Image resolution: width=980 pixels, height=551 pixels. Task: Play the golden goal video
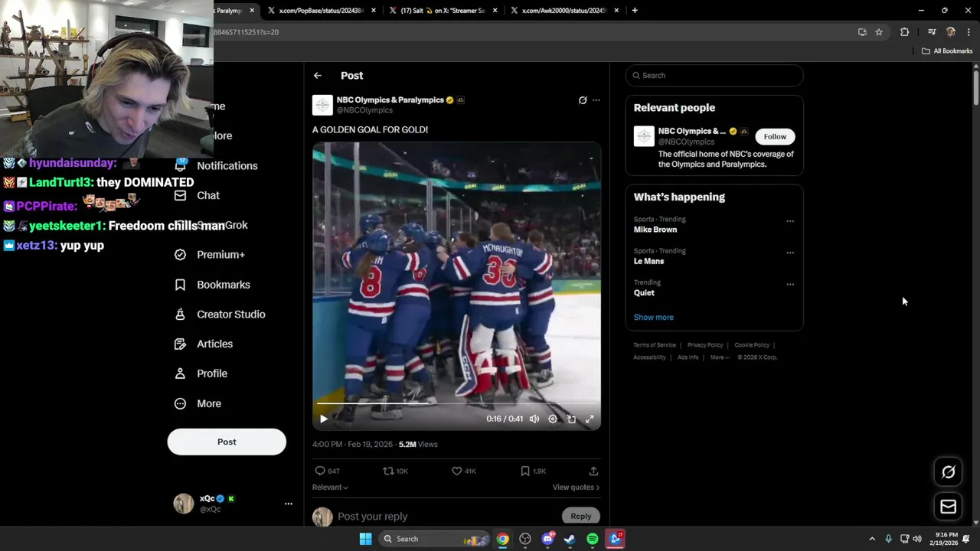tap(324, 419)
